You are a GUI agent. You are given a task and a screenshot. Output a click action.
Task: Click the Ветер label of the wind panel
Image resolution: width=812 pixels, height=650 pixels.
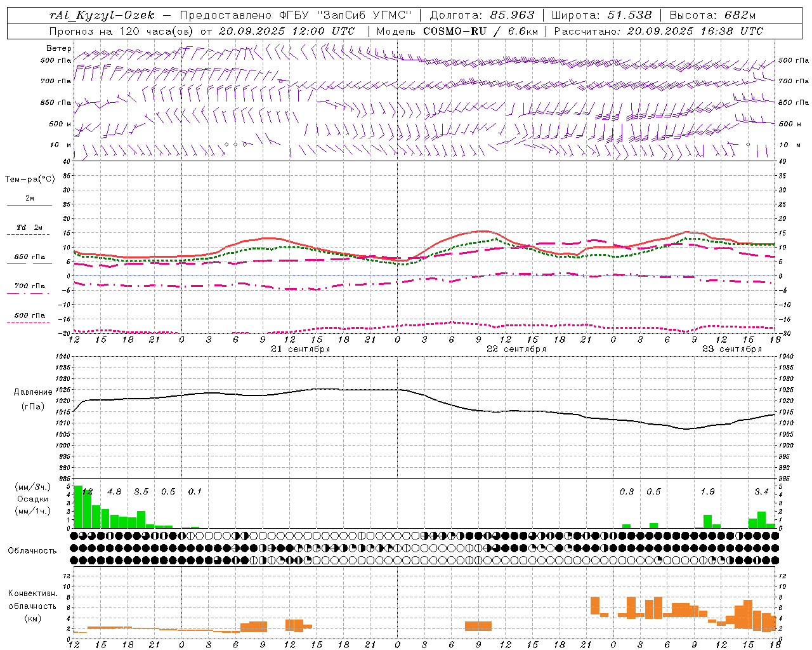pos(58,48)
